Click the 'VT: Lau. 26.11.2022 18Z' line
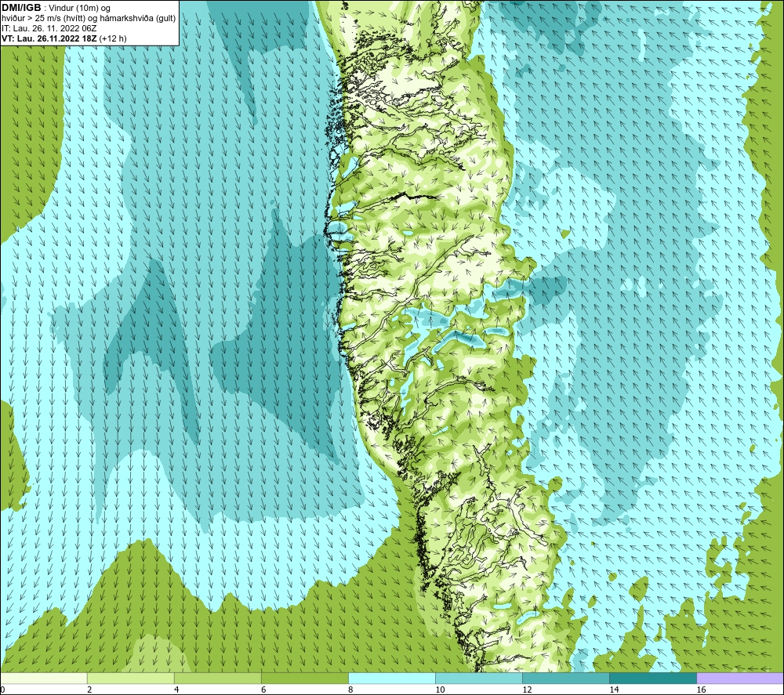 [49, 38]
